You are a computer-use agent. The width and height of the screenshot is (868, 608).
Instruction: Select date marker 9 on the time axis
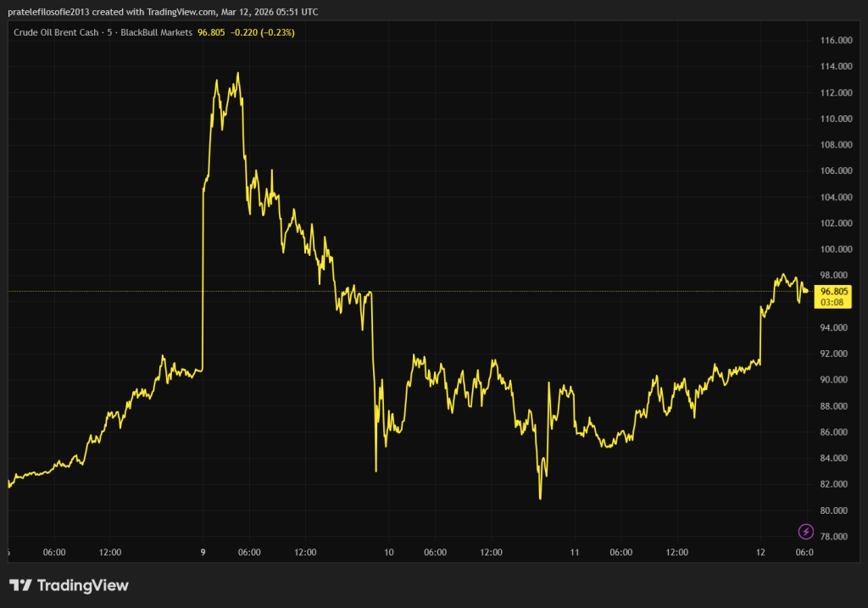pyautogui.click(x=203, y=552)
